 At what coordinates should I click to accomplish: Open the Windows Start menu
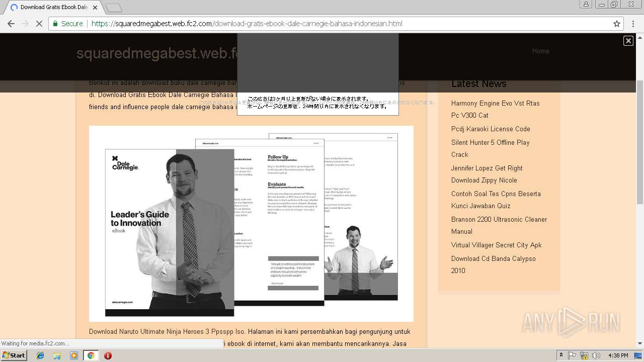coord(14,355)
